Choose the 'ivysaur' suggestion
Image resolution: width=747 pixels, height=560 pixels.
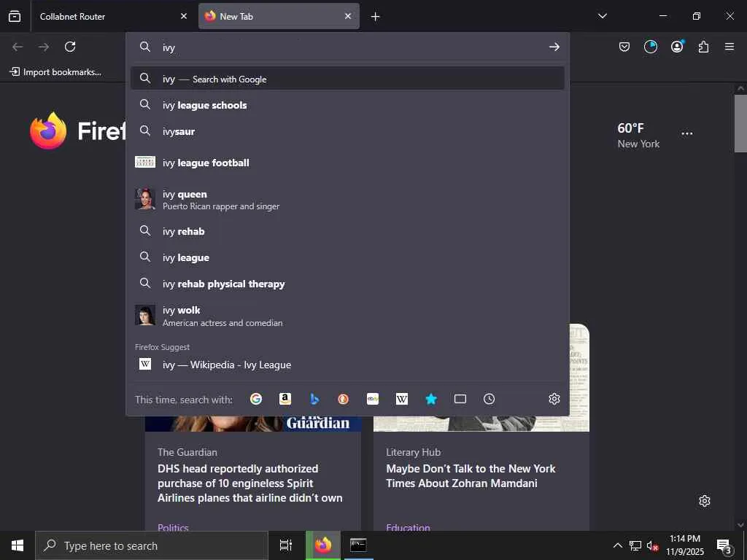pos(348,131)
